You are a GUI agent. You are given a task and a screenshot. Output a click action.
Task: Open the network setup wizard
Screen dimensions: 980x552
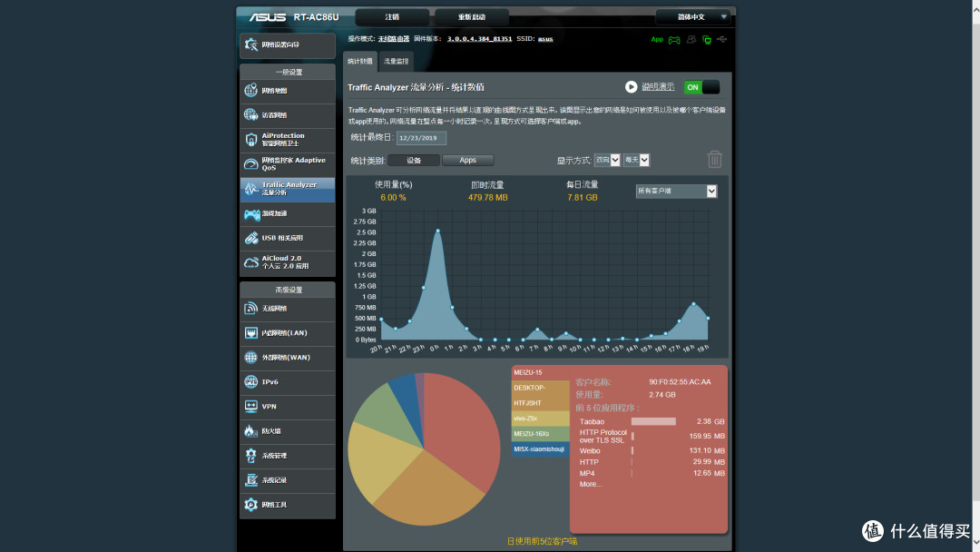click(288, 45)
